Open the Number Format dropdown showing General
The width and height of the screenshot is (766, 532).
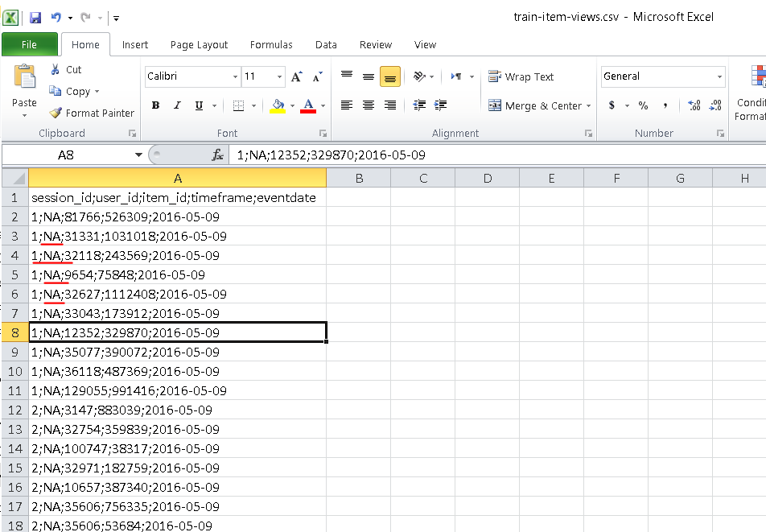coord(721,76)
